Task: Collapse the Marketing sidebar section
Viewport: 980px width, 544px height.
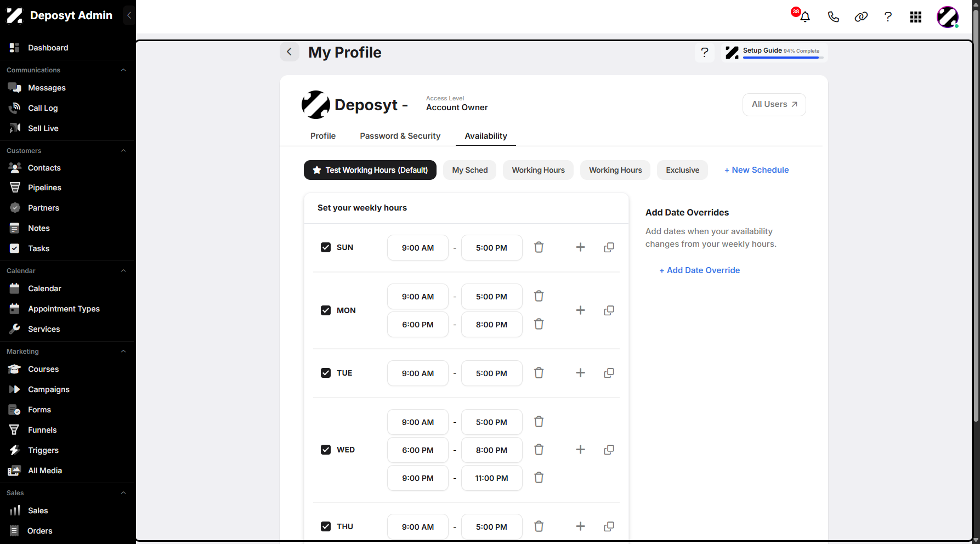Action: (x=123, y=352)
